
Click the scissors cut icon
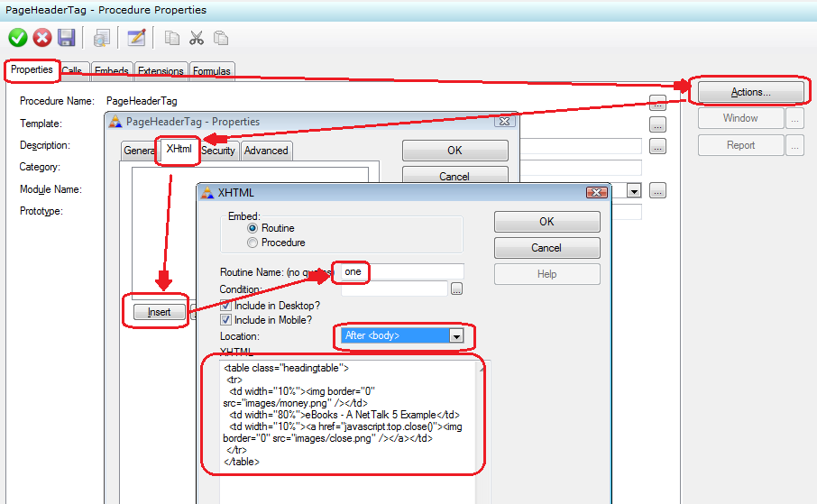(196, 38)
